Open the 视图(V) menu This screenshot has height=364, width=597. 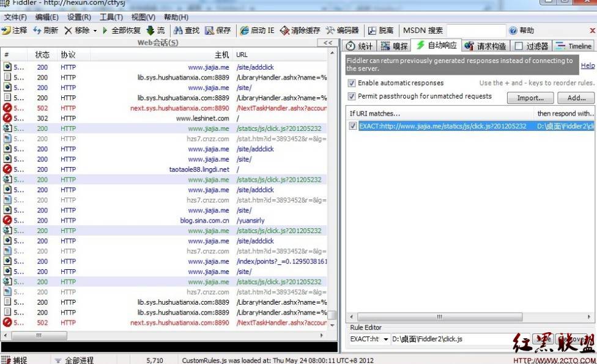tap(143, 17)
